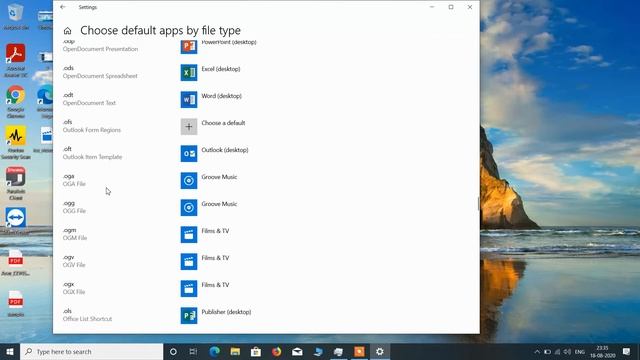
Task: Click the settings window vertical scrollbar thumb
Action: click(x=478, y=204)
